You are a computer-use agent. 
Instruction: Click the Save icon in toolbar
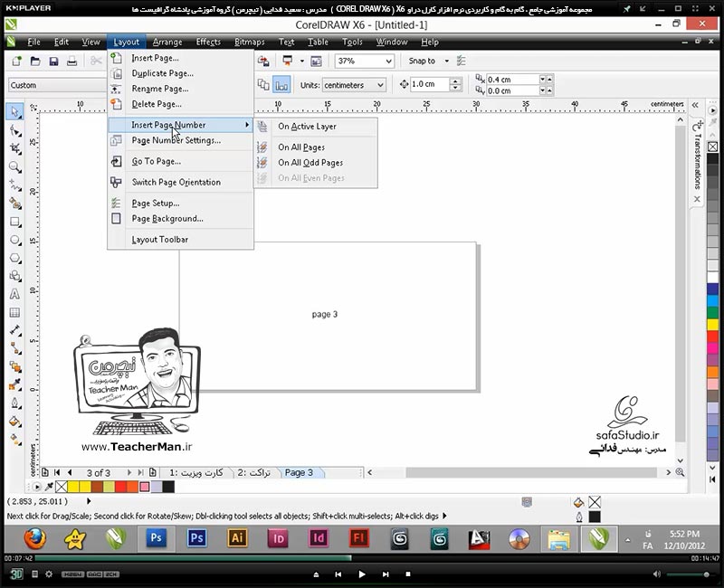54,61
